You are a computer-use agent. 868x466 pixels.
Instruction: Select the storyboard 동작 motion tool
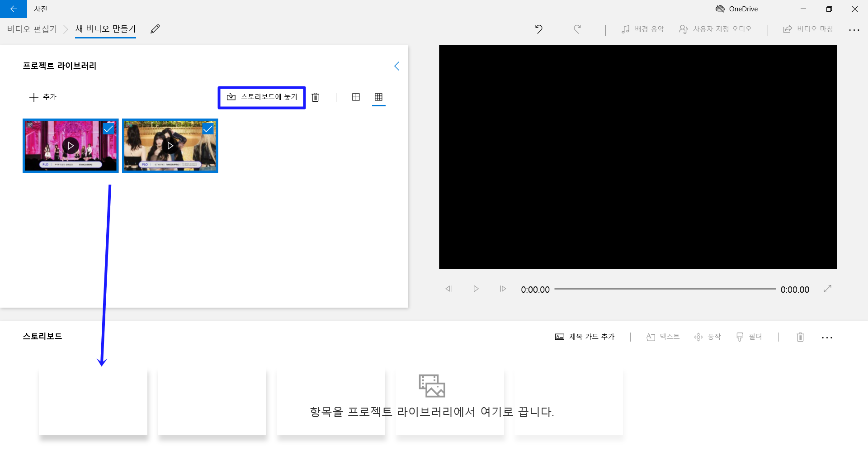click(x=708, y=337)
